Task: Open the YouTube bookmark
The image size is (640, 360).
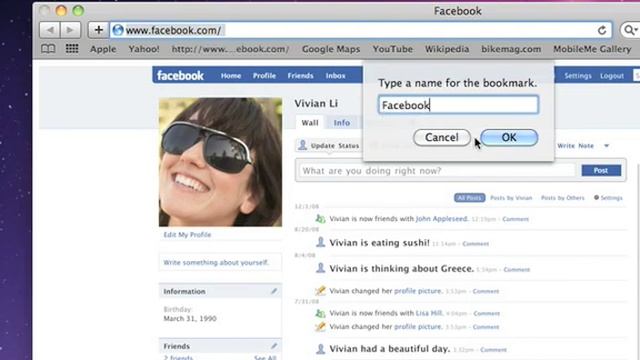Action: [393, 49]
